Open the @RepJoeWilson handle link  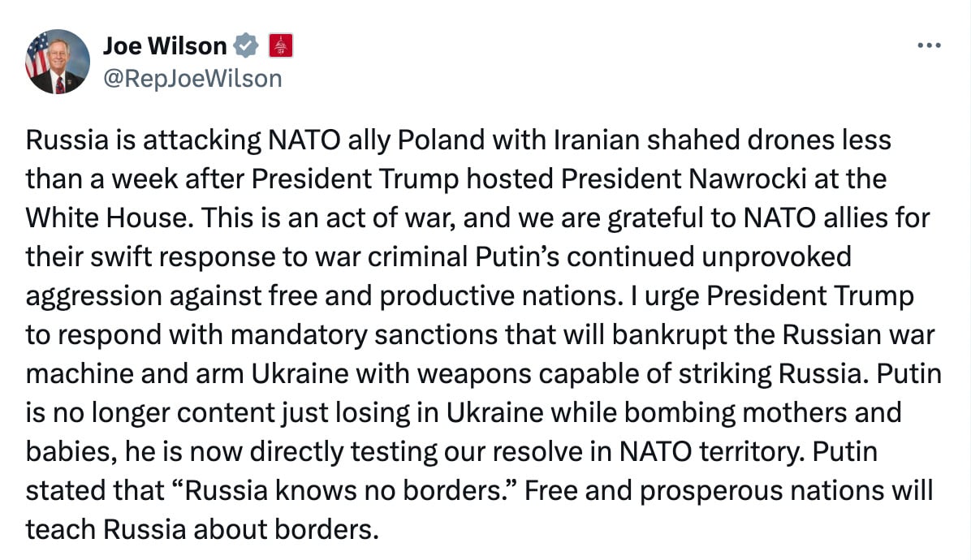[x=192, y=79]
